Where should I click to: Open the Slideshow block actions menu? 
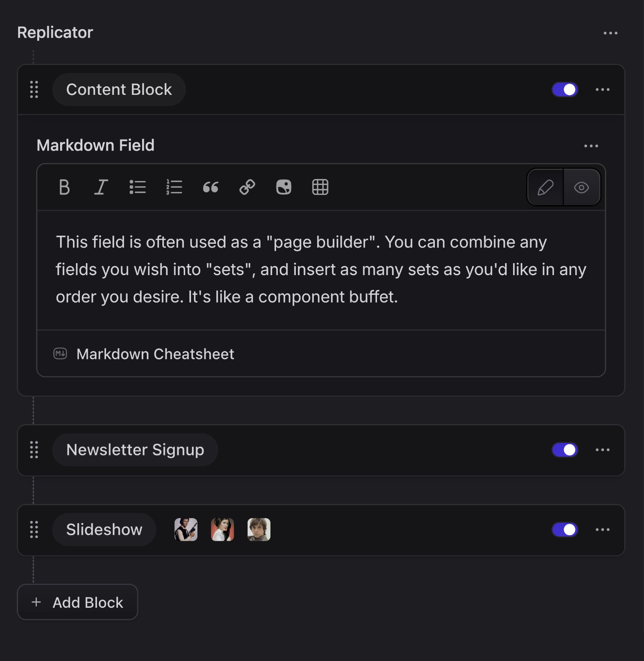click(x=603, y=530)
